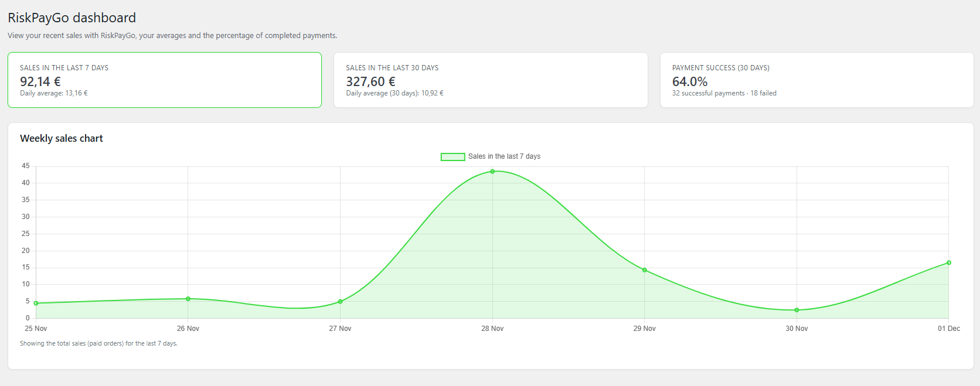Toggle the green legend swatch box
Viewport: 980px width, 386px height.
452,157
